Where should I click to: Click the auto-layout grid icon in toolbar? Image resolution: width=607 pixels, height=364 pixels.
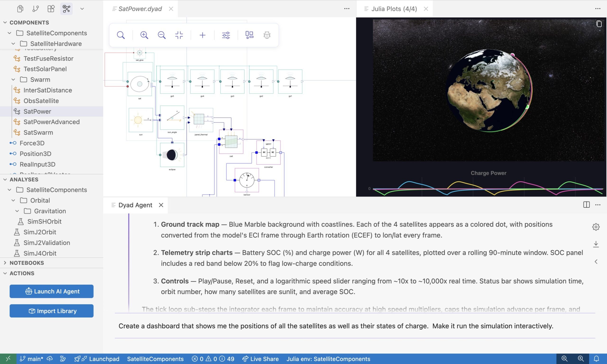[249, 35]
